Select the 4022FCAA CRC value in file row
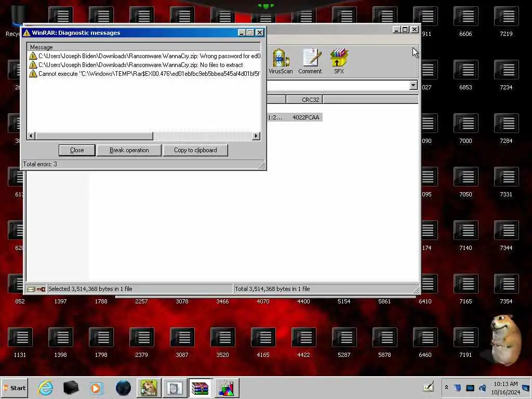The width and height of the screenshot is (532, 399). [x=305, y=117]
